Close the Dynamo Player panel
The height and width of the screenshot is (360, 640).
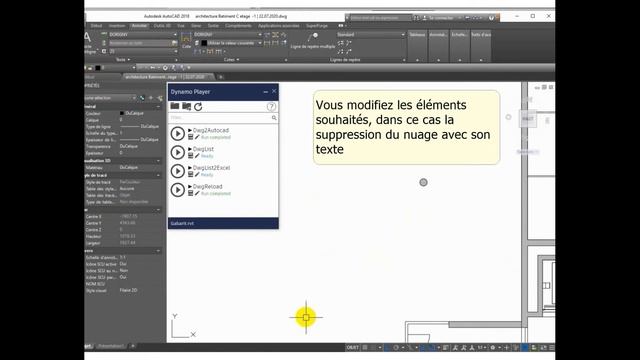(274, 91)
